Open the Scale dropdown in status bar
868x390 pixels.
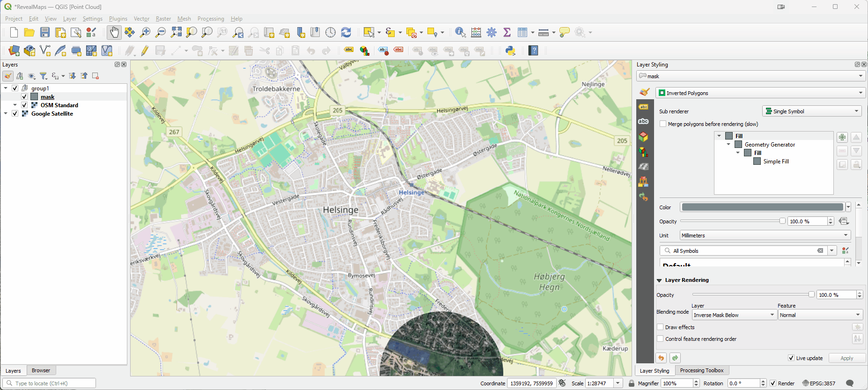[618, 383]
